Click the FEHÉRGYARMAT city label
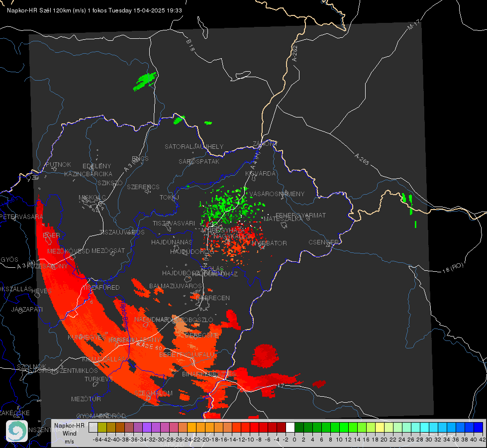This screenshot has width=487, height=448. (x=300, y=215)
